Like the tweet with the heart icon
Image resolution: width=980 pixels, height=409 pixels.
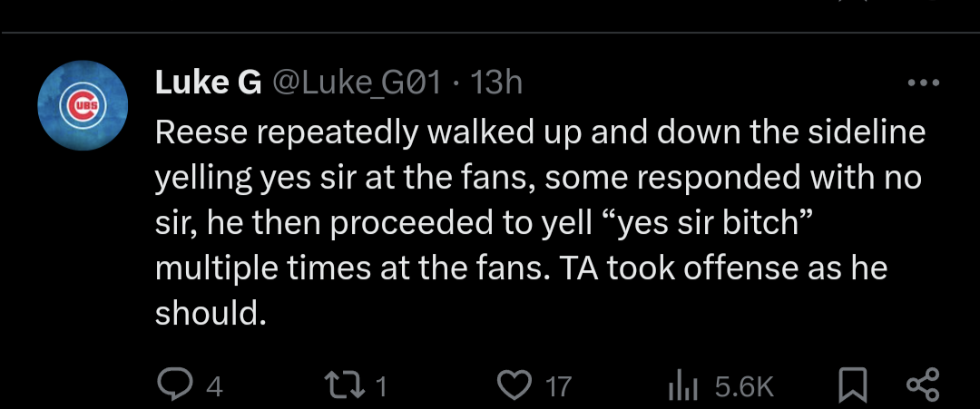tap(514, 385)
